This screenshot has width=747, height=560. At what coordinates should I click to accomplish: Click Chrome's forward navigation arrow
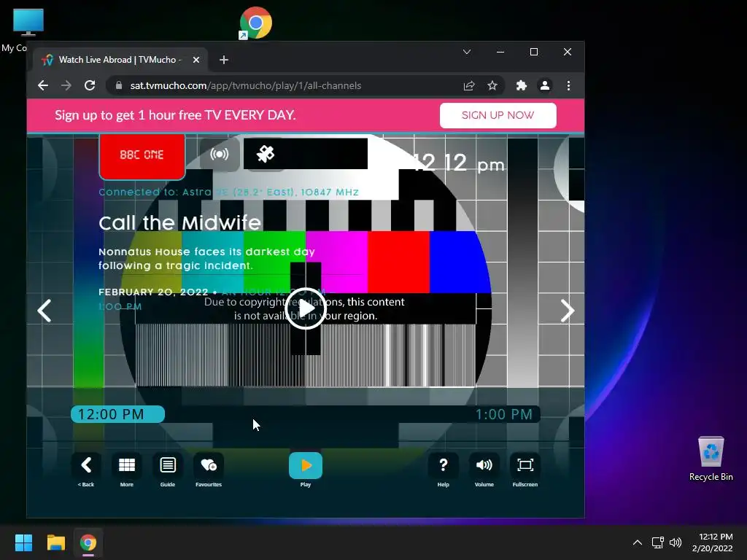[66, 86]
